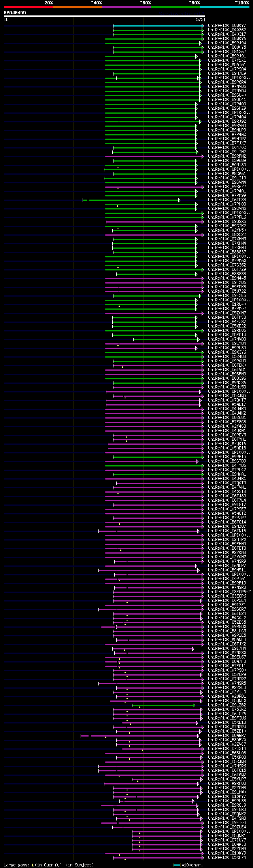Select the UniRef100_B8B837 label

click(227, 252)
